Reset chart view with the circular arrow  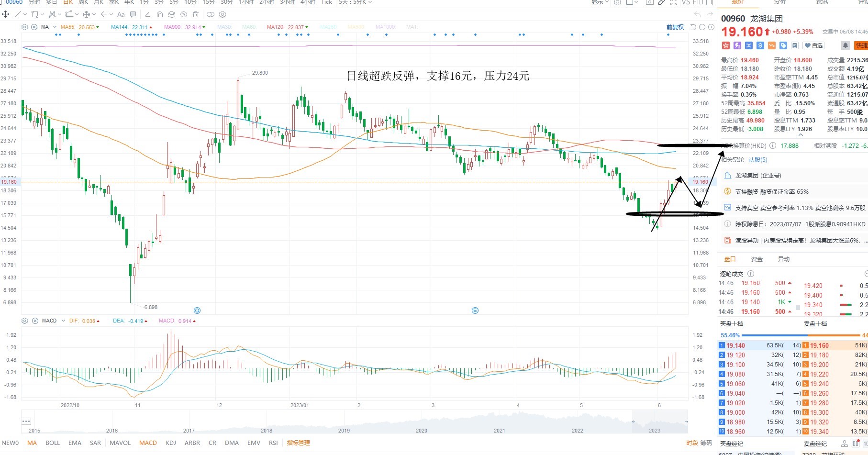[x=693, y=27]
